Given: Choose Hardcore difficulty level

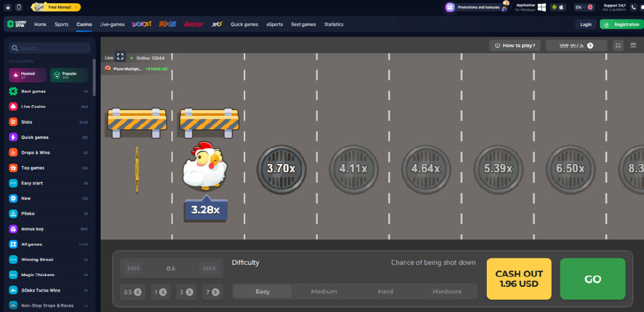Looking at the screenshot, I should 447,292.
